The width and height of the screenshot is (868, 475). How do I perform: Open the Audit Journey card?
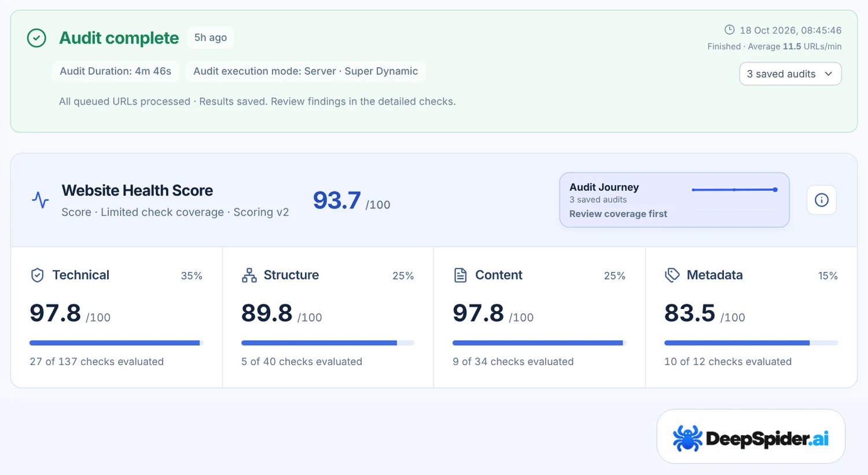[x=674, y=200]
